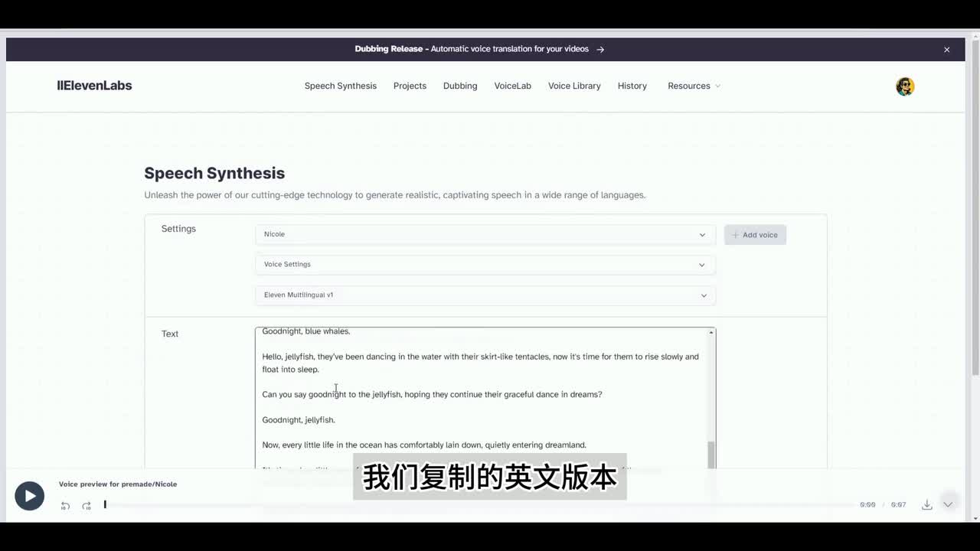Open the Projects page
980x551 pixels.
410,86
